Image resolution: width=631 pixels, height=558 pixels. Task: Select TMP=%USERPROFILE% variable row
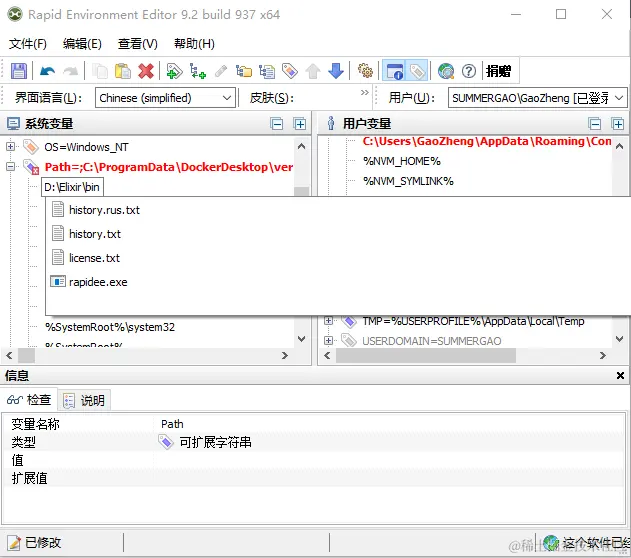[x=473, y=321]
